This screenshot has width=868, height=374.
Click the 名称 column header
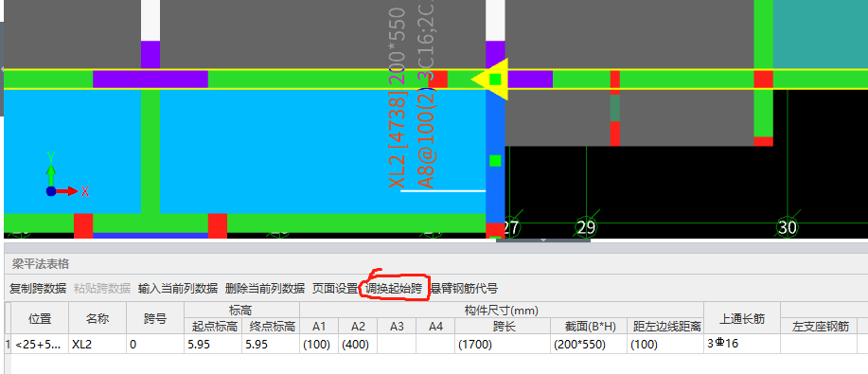click(97, 318)
